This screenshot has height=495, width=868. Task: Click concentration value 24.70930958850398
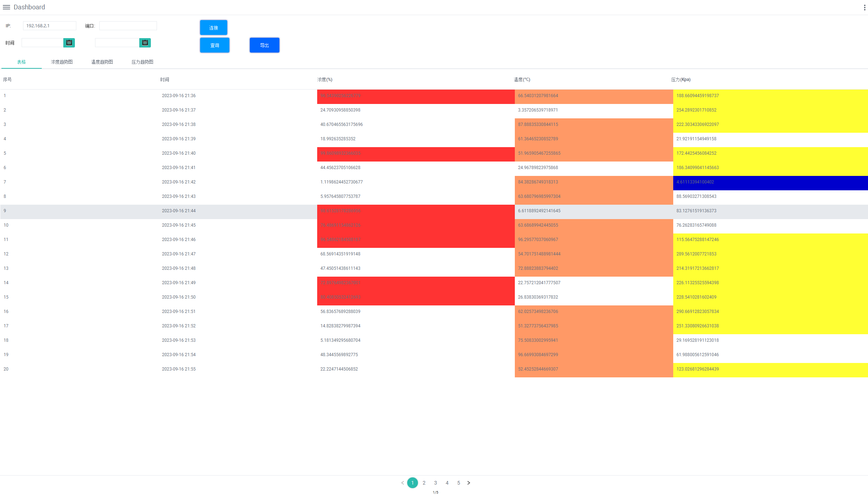point(340,110)
